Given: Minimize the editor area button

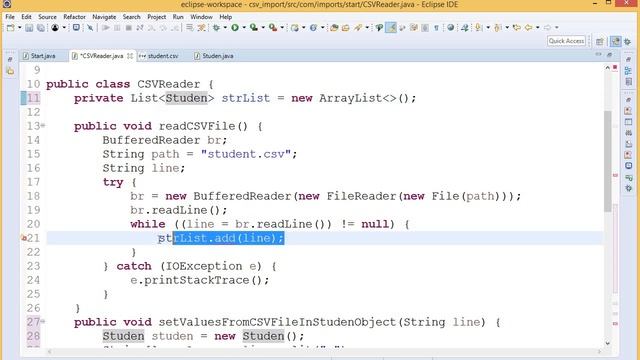Looking at the screenshot, I should pyautogui.click(x=598, y=55).
